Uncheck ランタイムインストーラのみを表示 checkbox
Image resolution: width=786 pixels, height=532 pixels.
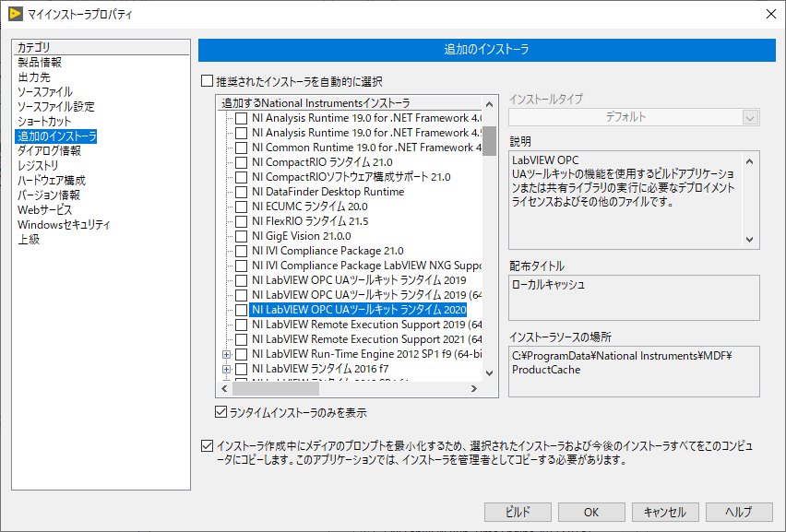click(220, 412)
